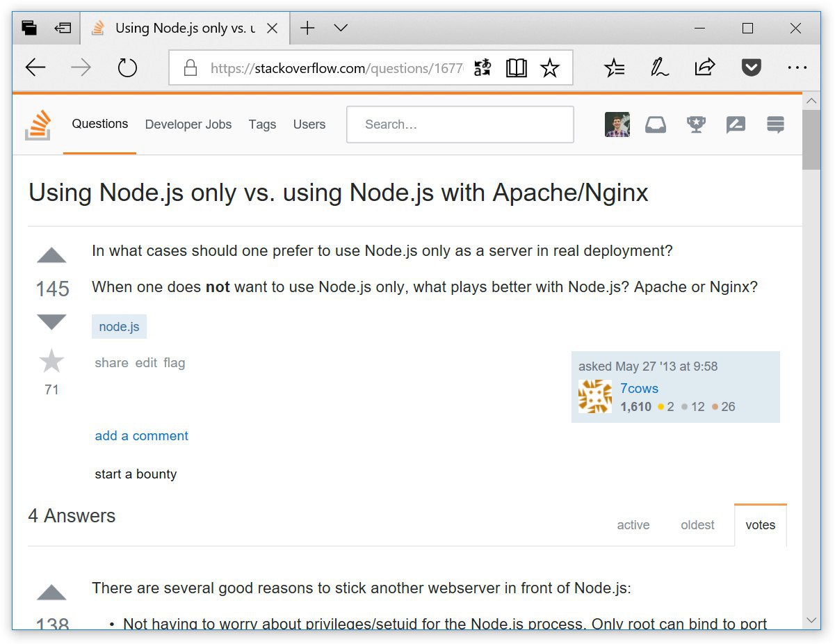This screenshot has height=644, width=835.
Task: Open Edge reading view
Action: pyautogui.click(x=516, y=68)
